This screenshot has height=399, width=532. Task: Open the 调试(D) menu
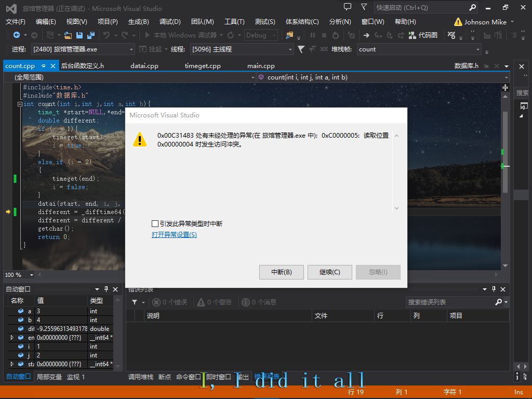170,22
